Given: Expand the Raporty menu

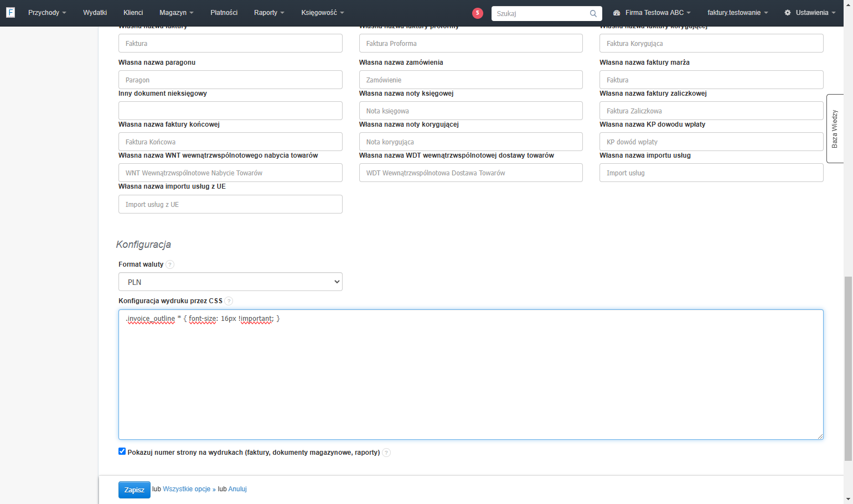Looking at the screenshot, I should [x=269, y=13].
